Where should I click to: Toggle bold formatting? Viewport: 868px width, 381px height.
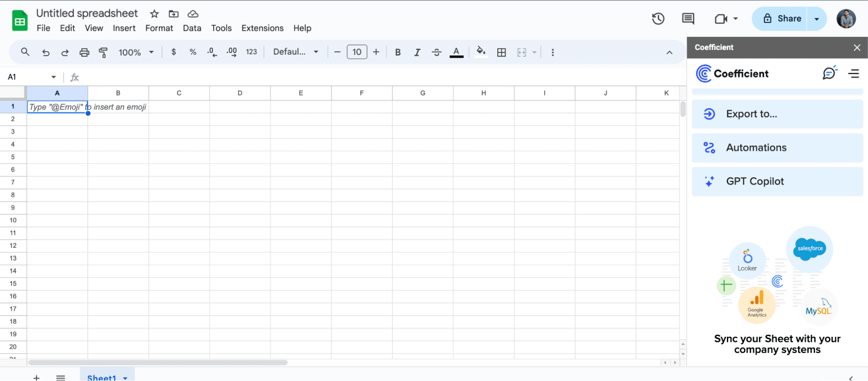(x=398, y=53)
